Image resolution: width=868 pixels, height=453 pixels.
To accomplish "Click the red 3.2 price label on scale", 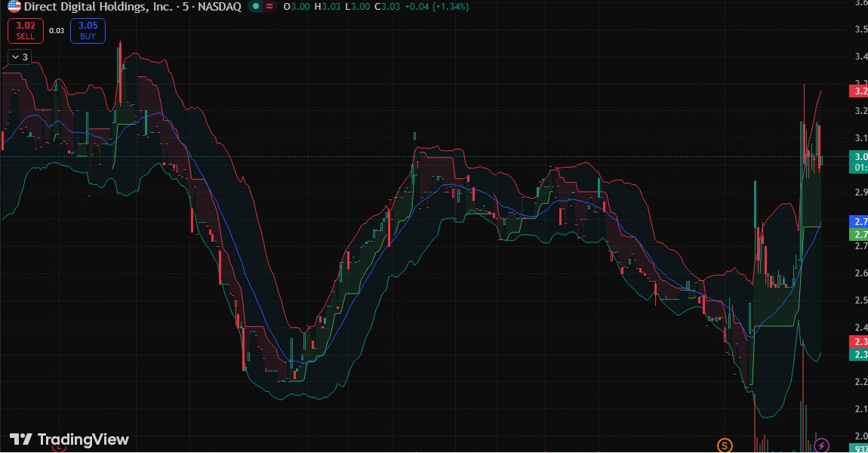I will 860,91.
